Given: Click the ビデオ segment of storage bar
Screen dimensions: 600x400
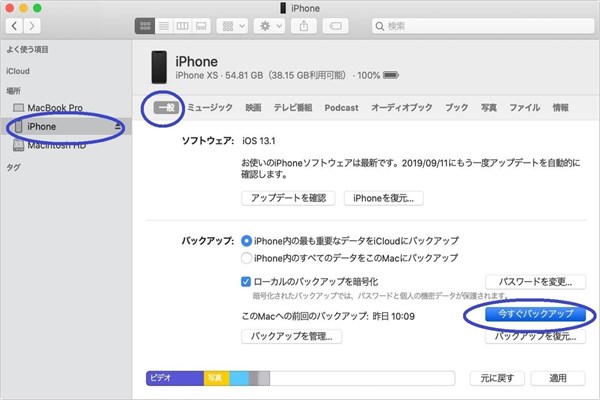Looking at the screenshot, I should (x=175, y=378).
